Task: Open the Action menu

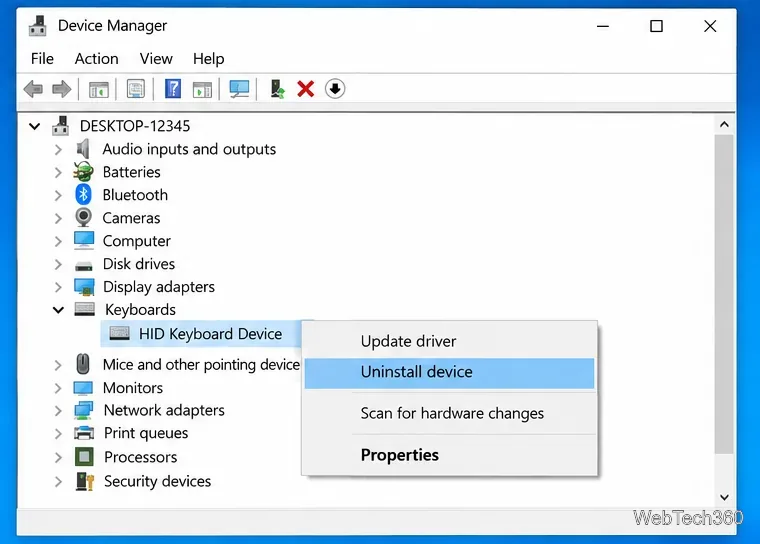Action: click(x=96, y=59)
